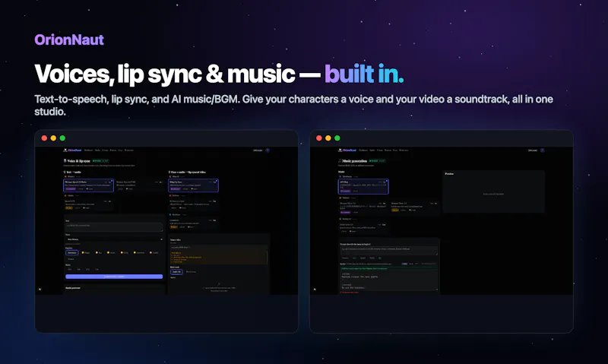Click the Audio preview panel title
The image size is (608, 364).
[73, 288]
